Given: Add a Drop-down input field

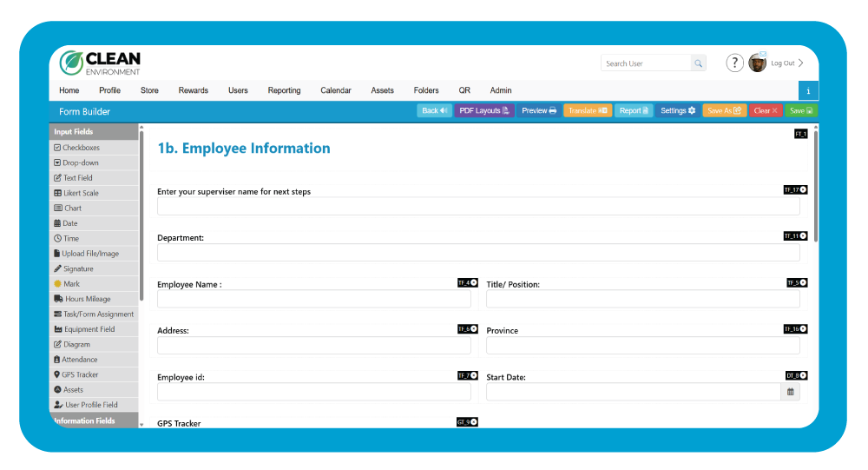Looking at the screenshot, I should (94, 162).
